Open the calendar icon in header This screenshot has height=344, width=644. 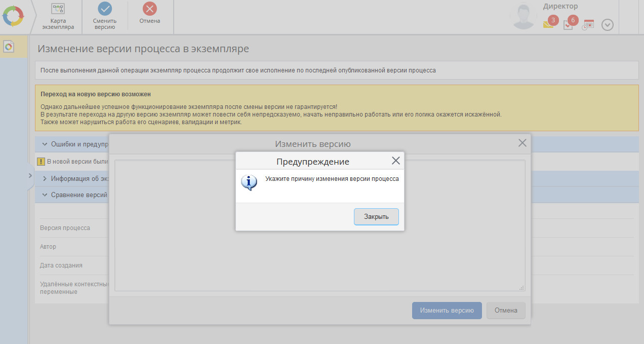pyautogui.click(x=588, y=24)
